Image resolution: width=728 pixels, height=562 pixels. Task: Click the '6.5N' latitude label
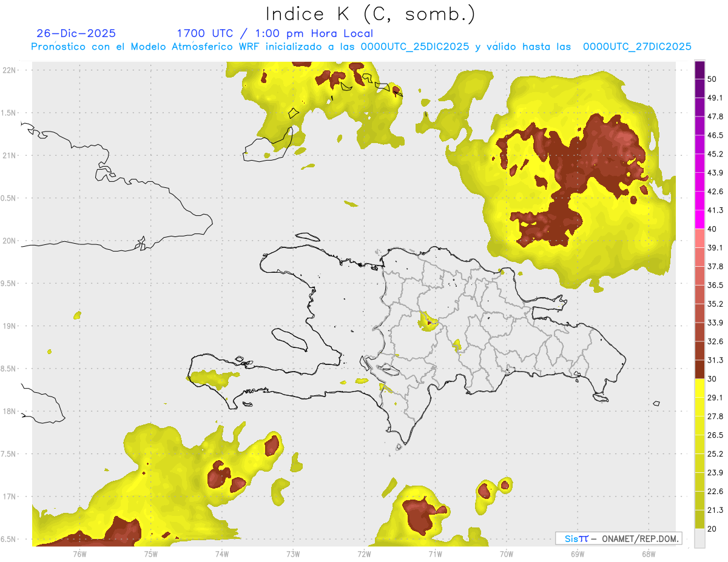click(9, 540)
